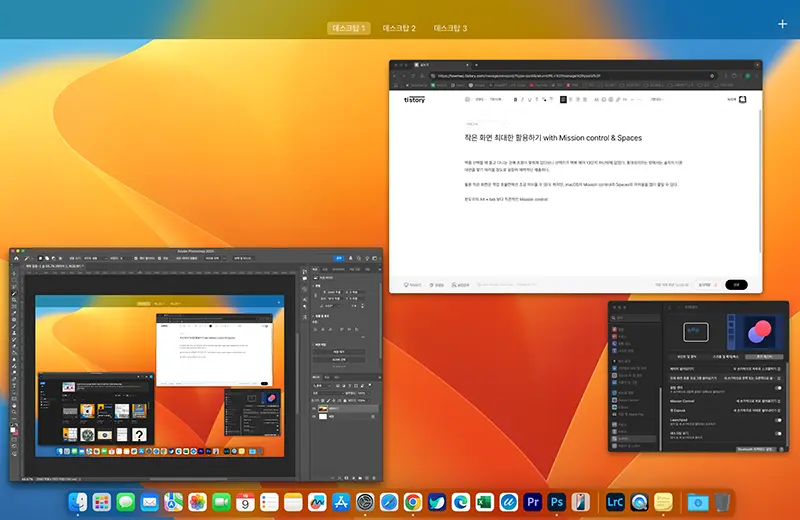
Task: Click Photoshop's foreground color swatch
Action: pyautogui.click(x=13, y=430)
